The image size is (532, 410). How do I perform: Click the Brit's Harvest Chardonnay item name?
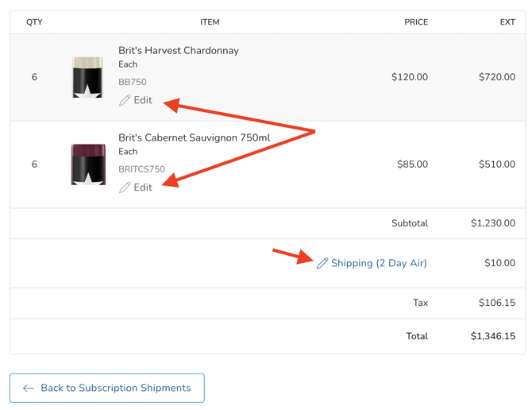click(x=179, y=51)
